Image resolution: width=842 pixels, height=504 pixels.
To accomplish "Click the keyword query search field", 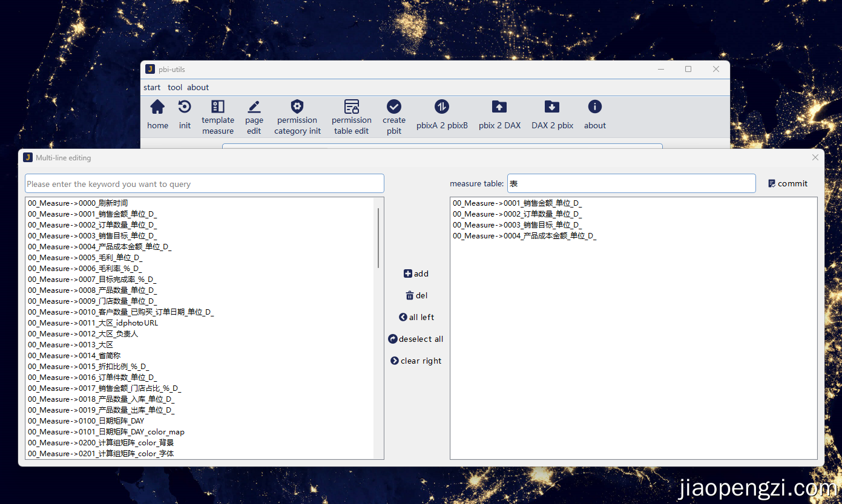I will point(205,184).
